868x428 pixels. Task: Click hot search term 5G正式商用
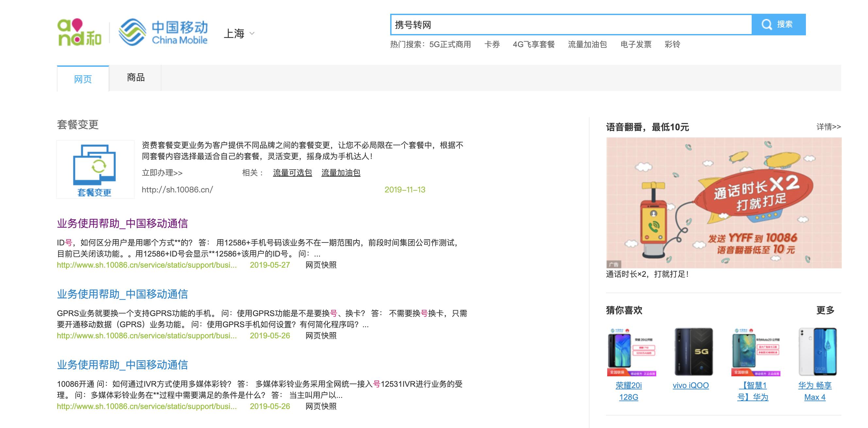pyautogui.click(x=450, y=45)
